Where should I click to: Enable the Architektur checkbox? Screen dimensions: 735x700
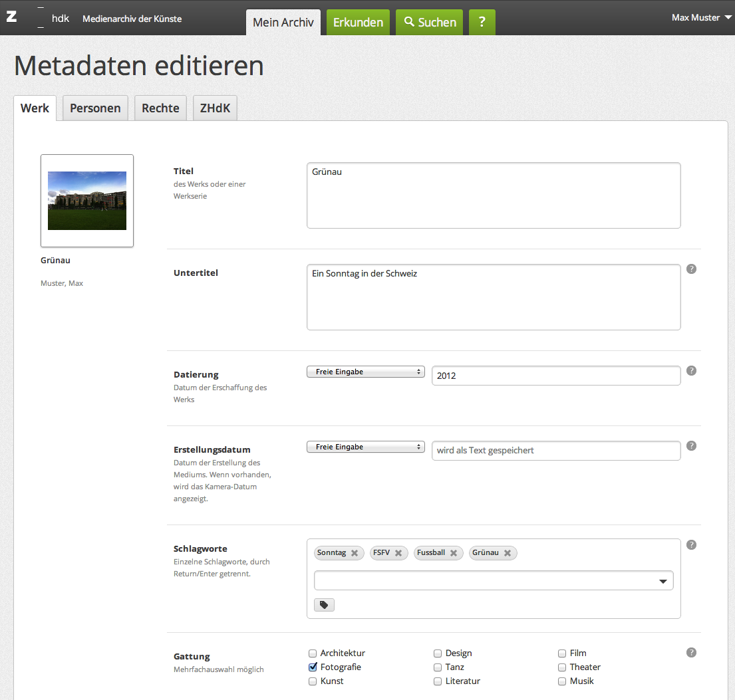click(x=313, y=653)
